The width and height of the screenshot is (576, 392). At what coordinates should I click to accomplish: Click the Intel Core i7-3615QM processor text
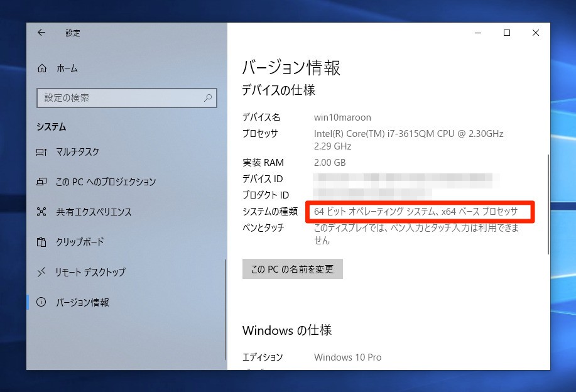(408, 134)
